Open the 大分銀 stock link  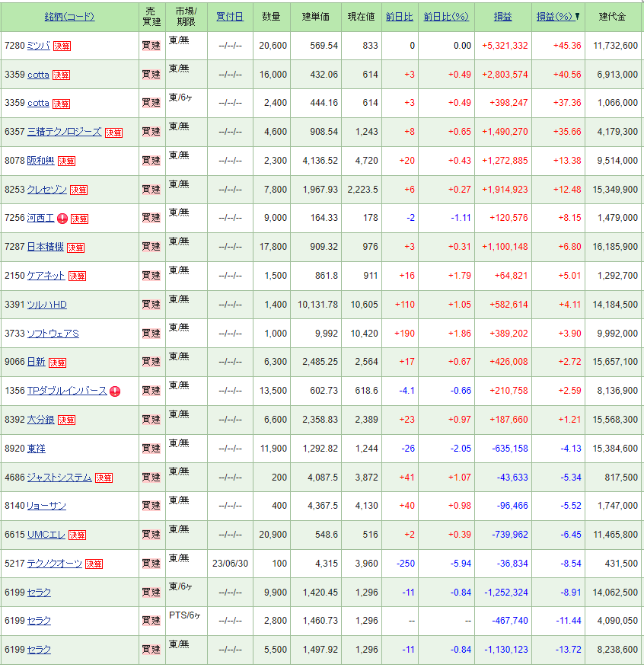[x=40, y=420]
